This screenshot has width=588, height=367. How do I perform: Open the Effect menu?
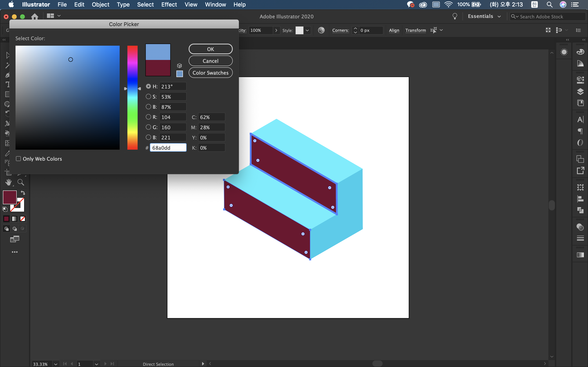169,4
